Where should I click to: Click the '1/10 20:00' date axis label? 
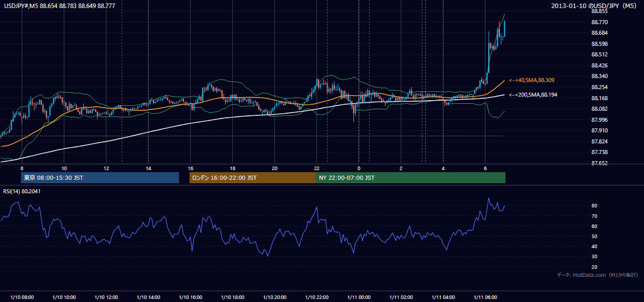point(275,297)
